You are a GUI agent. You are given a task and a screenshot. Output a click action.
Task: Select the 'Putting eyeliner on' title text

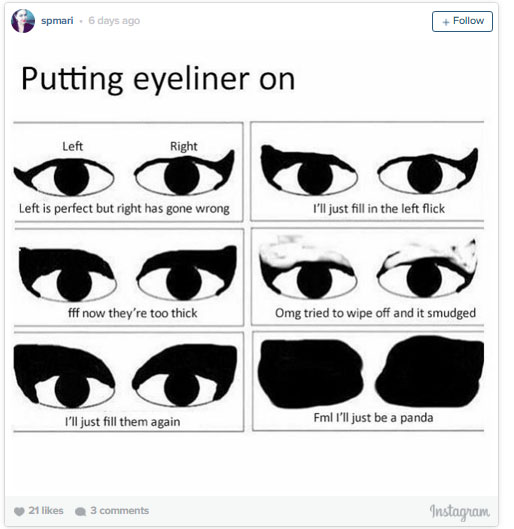point(158,79)
